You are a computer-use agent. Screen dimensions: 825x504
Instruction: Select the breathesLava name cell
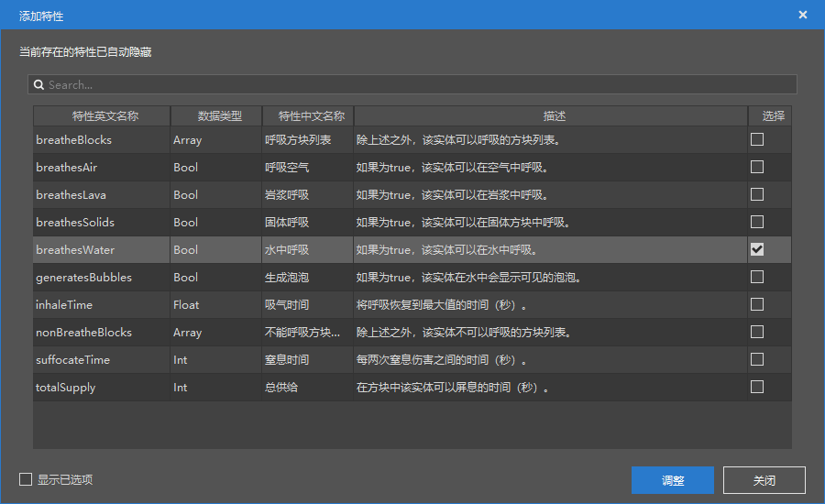(x=102, y=194)
